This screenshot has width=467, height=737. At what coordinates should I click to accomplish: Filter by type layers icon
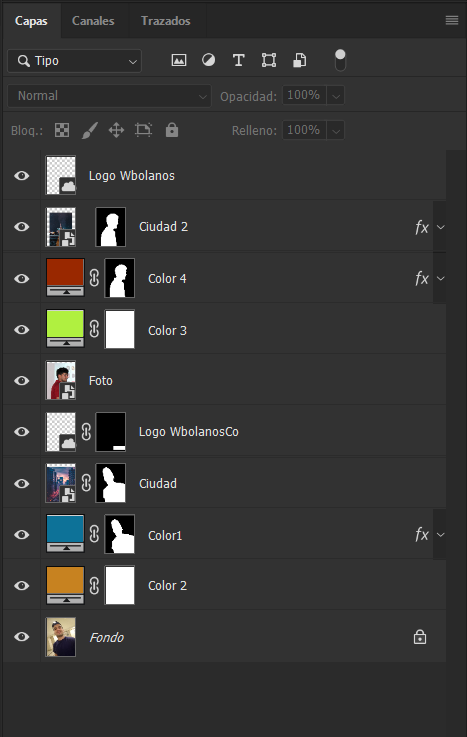pyautogui.click(x=239, y=60)
